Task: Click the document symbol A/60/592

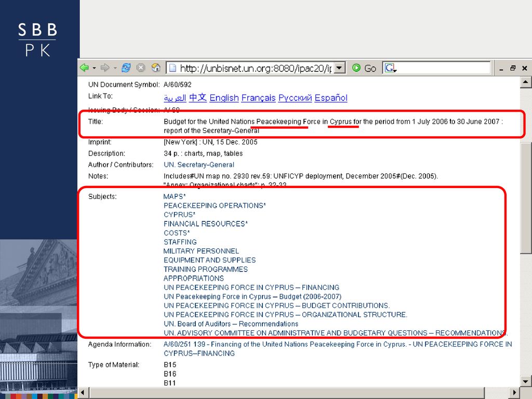Action: click(178, 85)
